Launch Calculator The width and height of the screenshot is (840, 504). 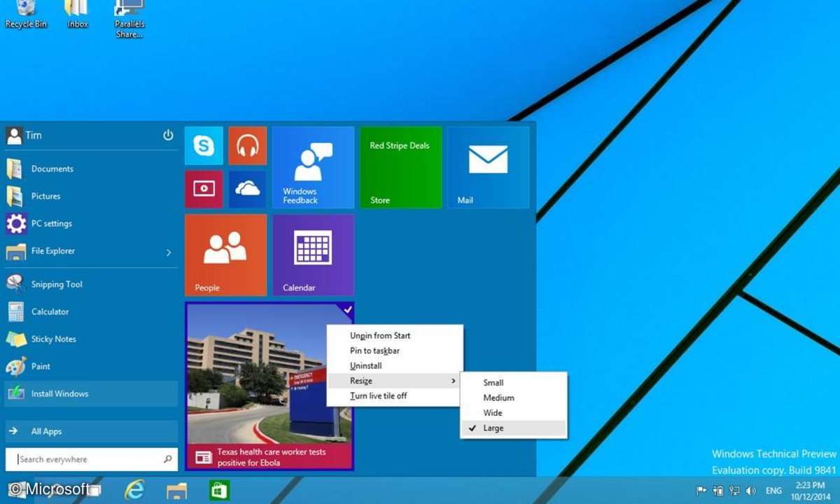[x=91, y=311]
